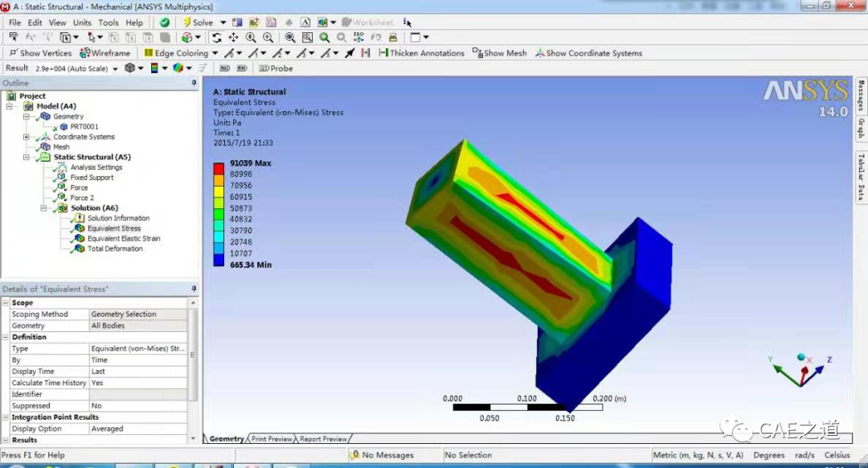Click the image capture icon
Image resolution: width=868 pixels, height=468 pixels.
pyautogui.click(x=325, y=23)
